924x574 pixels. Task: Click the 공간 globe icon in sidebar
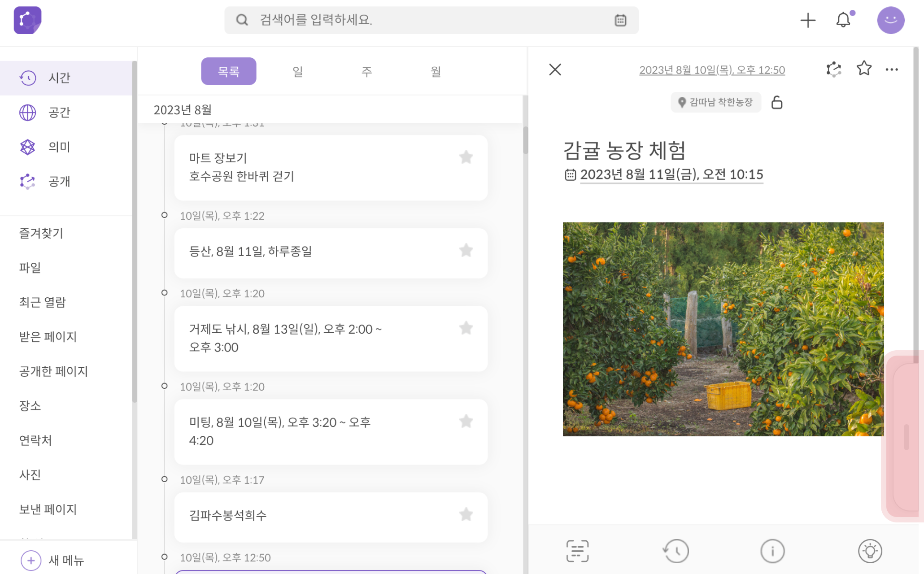coord(28,112)
